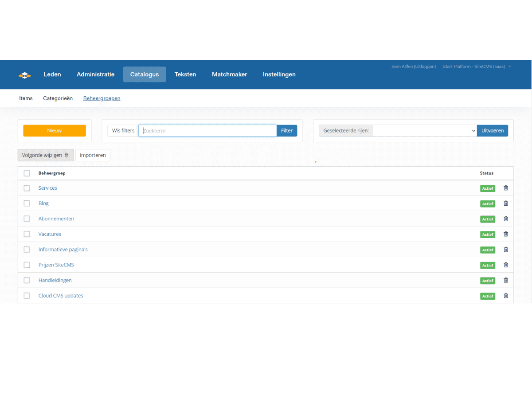
Task: Select the Vacatures row checkbox
Action: [27, 234]
